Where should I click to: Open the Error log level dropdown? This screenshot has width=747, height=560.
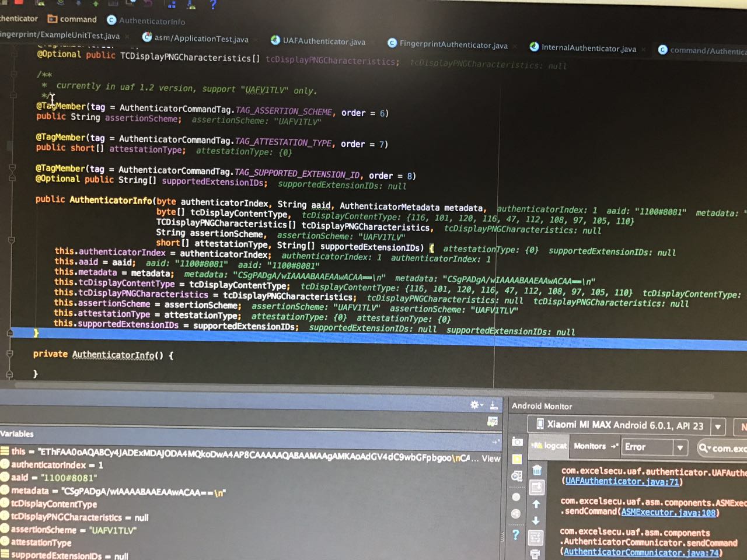point(655,447)
